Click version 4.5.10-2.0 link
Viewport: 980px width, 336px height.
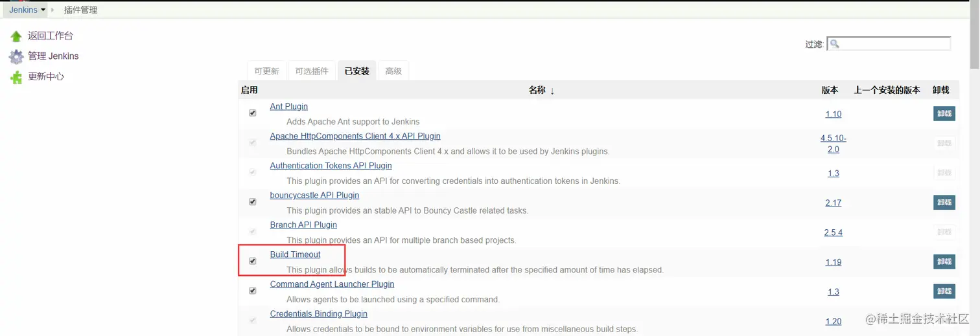(834, 144)
